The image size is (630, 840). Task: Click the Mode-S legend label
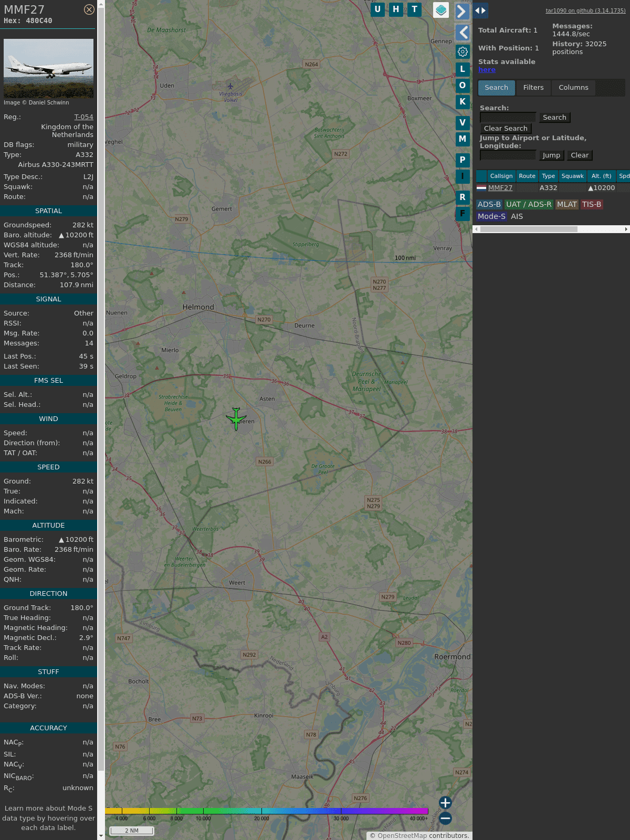(x=491, y=216)
